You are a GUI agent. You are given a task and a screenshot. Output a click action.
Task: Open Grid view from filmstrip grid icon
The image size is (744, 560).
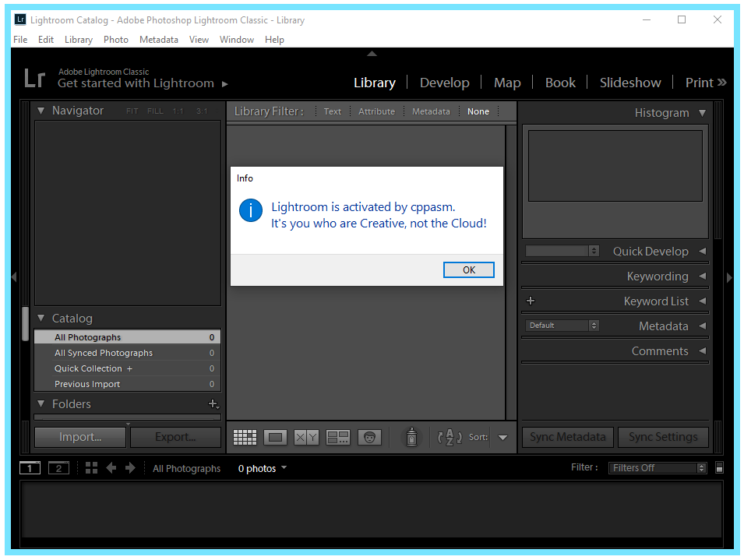(92, 468)
